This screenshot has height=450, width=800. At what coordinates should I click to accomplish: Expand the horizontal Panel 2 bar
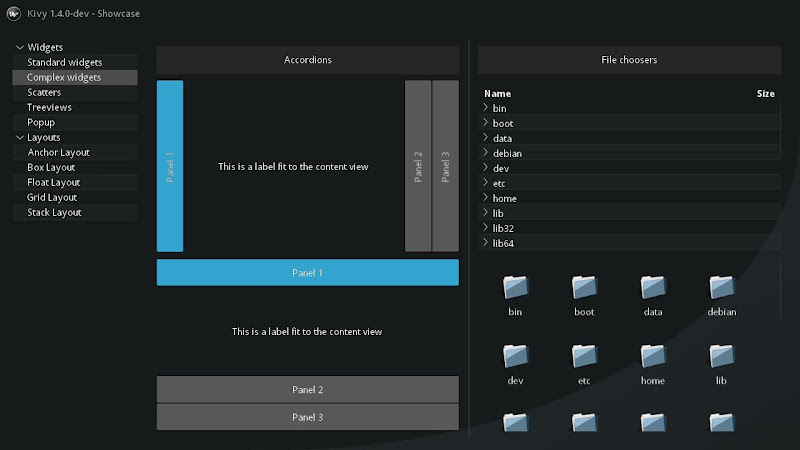tap(308, 390)
